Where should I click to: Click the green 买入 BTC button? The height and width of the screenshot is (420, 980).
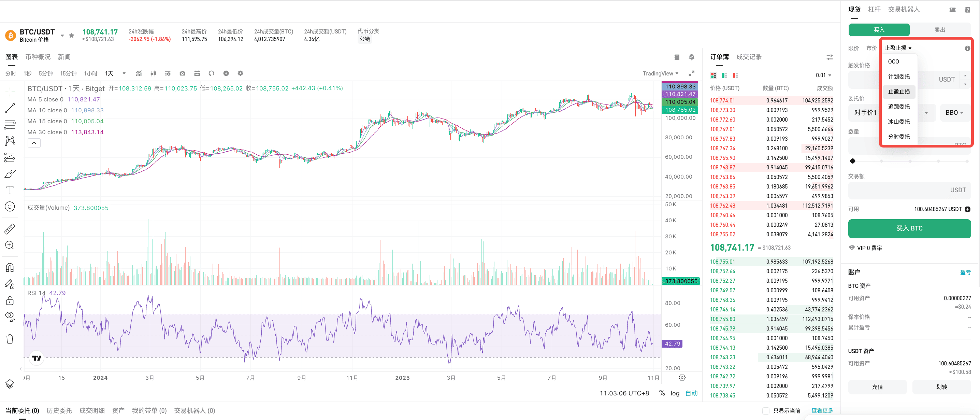909,228
